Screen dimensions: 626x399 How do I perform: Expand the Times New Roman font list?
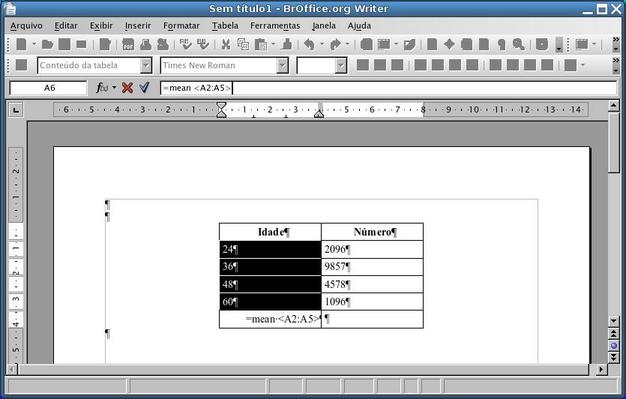(x=282, y=66)
